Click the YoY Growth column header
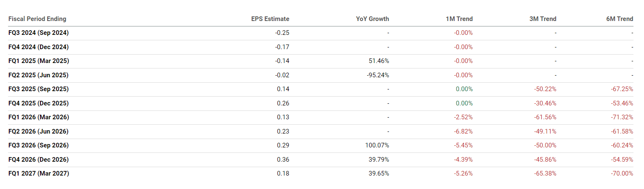 pyautogui.click(x=372, y=19)
